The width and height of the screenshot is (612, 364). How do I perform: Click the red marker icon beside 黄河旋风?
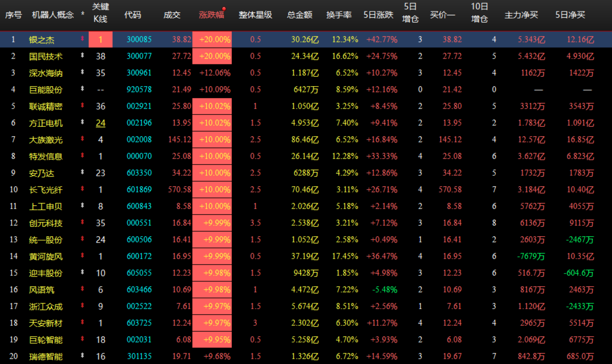[x=82, y=256]
